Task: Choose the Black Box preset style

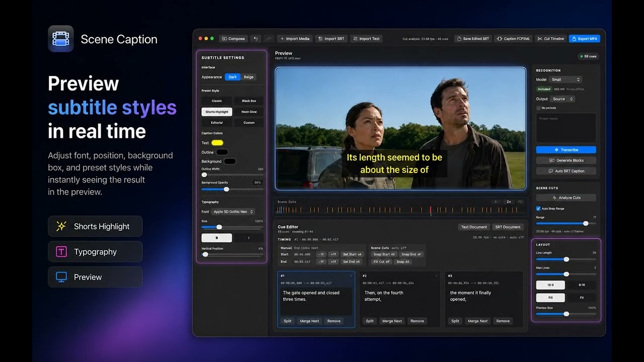Action: pyautogui.click(x=249, y=101)
